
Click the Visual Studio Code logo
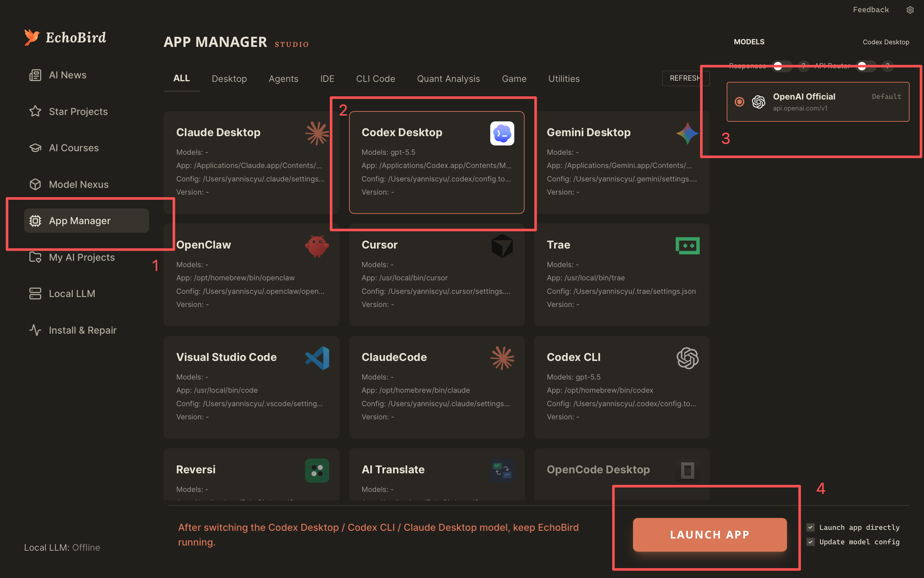317,358
